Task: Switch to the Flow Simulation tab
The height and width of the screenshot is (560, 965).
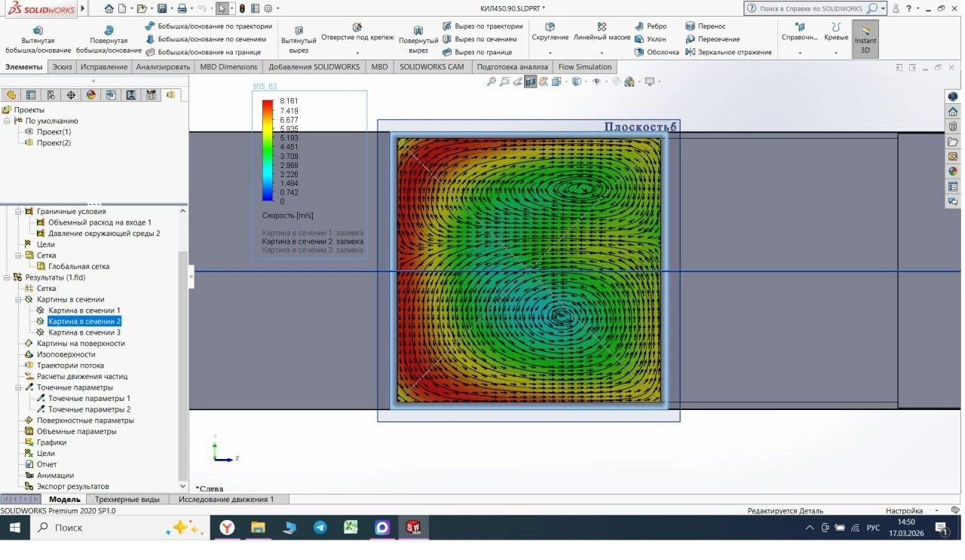Action: pos(584,67)
